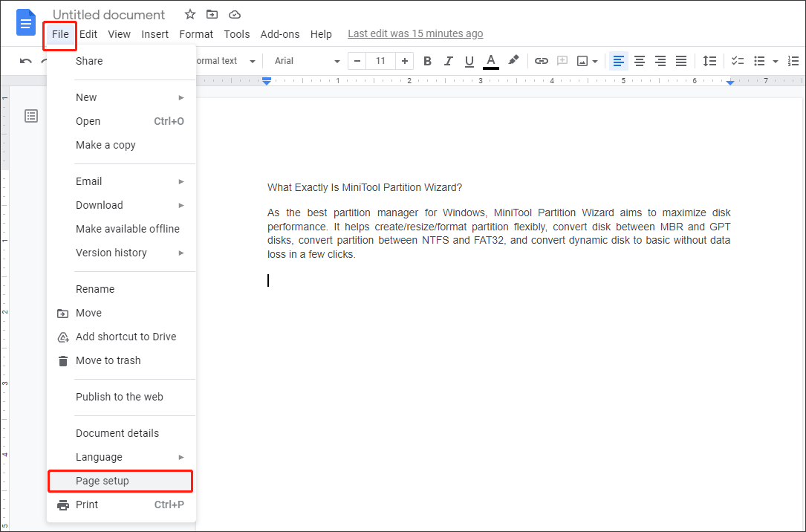
Task: Open the Google Docs home icon
Action: (x=26, y=22)
